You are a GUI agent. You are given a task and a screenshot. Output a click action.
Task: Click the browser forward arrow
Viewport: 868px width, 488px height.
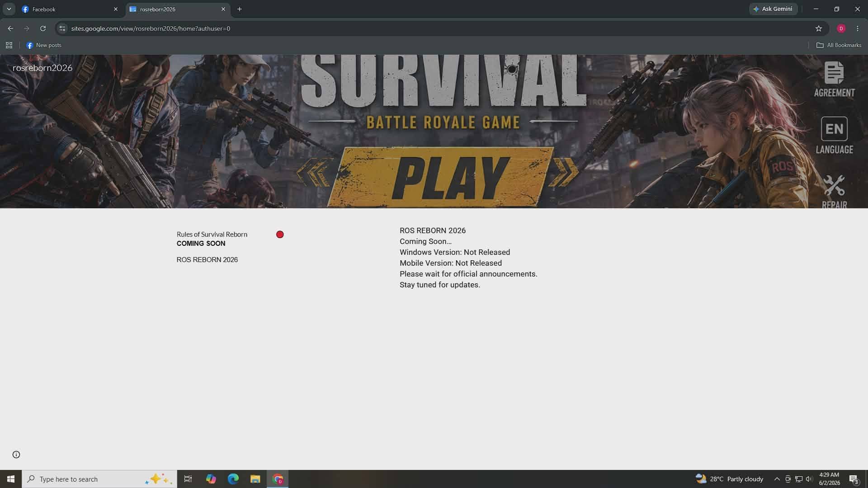click(x=27, y=28)
